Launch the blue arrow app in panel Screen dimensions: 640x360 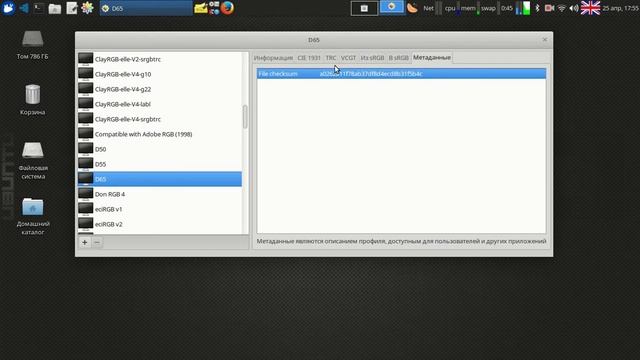tap(24, 8)
